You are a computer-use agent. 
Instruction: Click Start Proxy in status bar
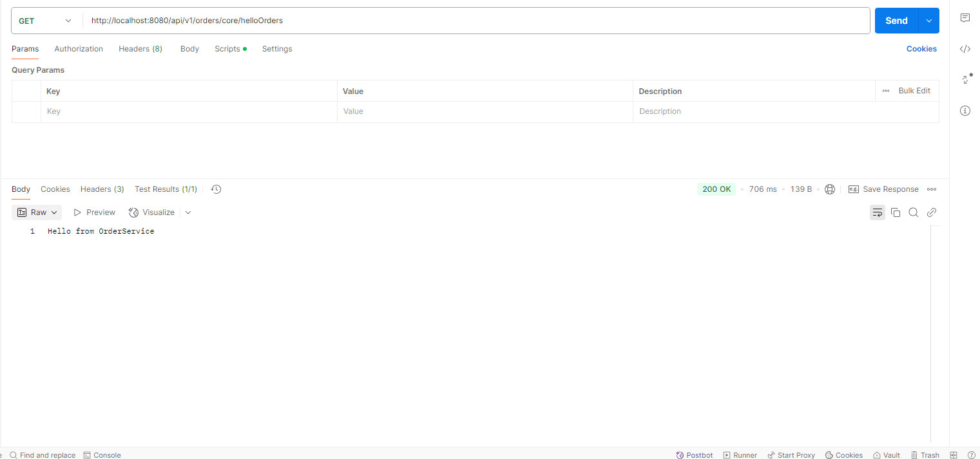pos(791,455)
